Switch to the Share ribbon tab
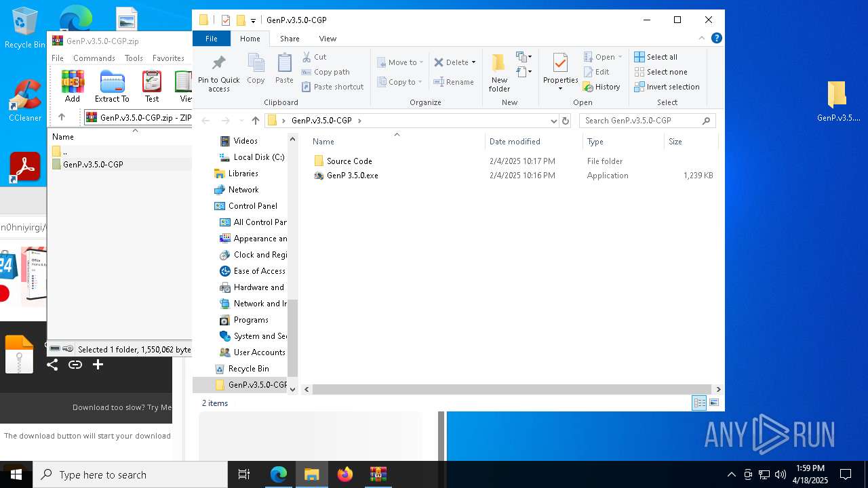The image size is (868, 488). click(x=290, y=39)
